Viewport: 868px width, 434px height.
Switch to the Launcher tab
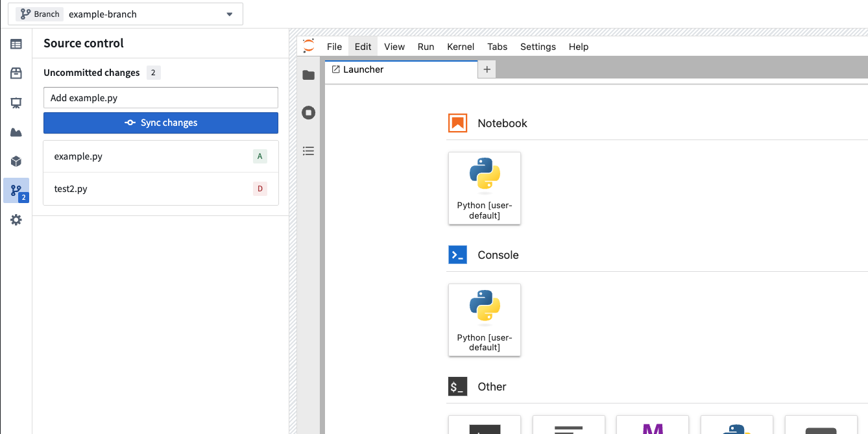(x=401, y=70)
